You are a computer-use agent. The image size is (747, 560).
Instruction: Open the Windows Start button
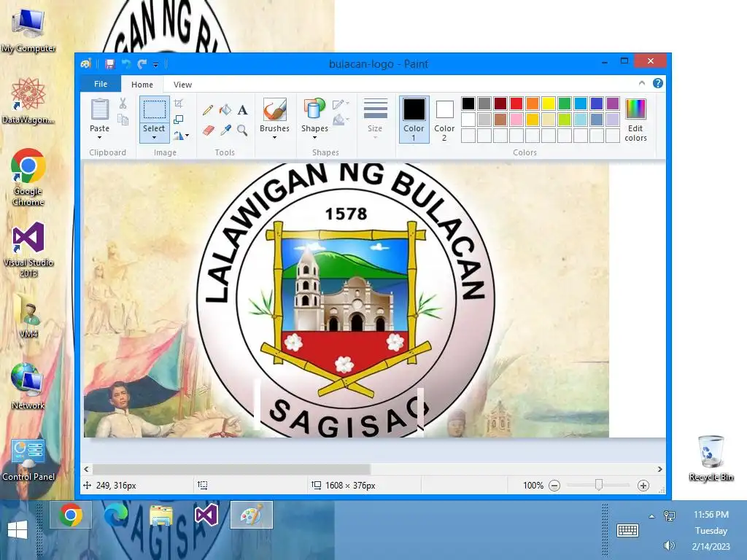click(18, 529)
